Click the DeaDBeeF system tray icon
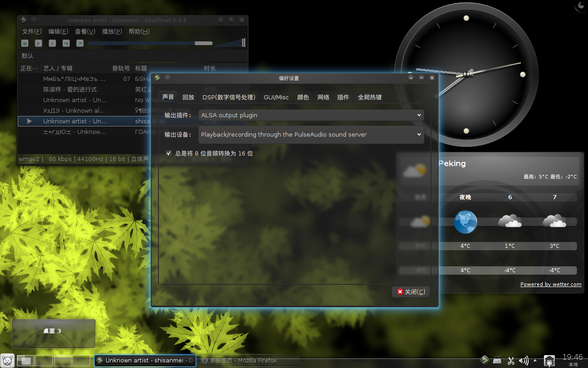 [484, 360]
